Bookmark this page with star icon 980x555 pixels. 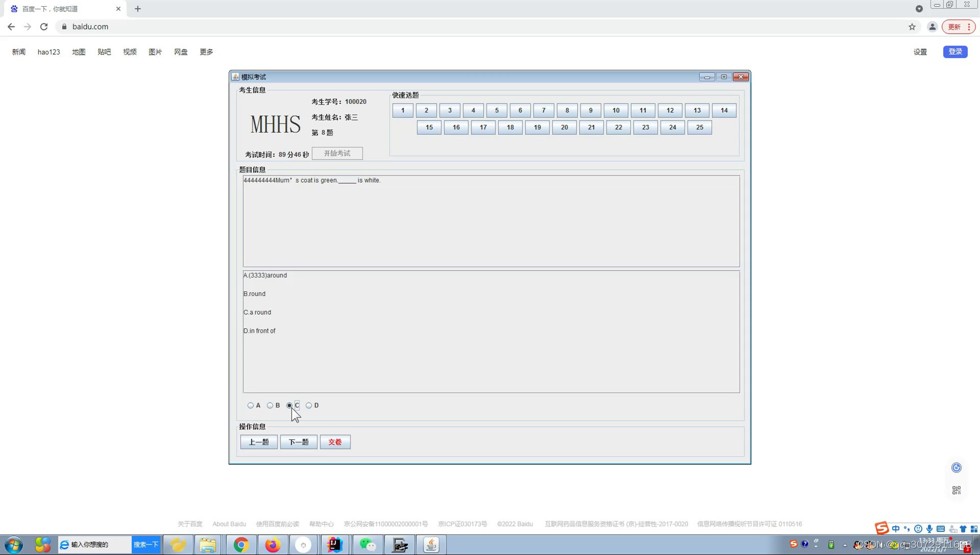pos(912,27)
